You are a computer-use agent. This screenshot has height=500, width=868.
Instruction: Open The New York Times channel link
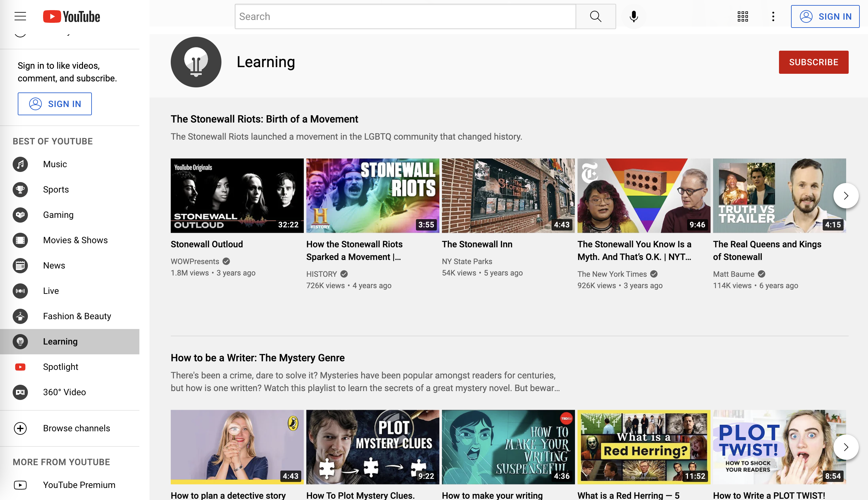pos(612,274)
